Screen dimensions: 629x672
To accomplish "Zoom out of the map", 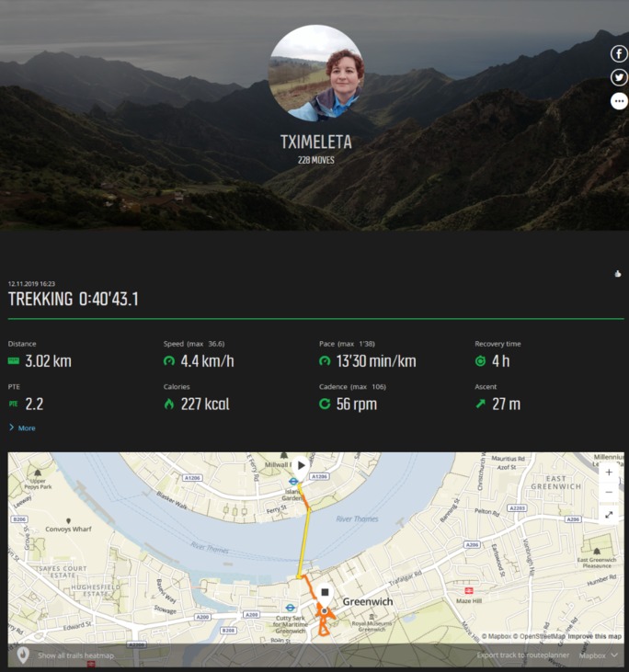I will [609, 492].
